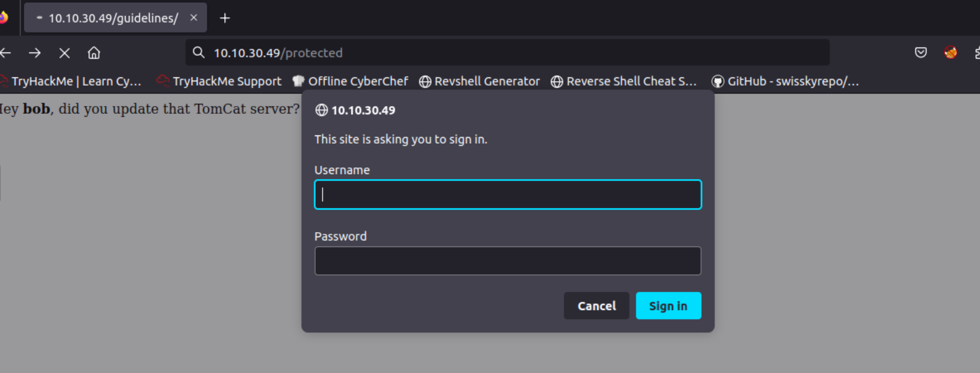Viewport: 980px width, 373px height.
Task: Open a new browser tab
Action: click(x=225, y=18)
